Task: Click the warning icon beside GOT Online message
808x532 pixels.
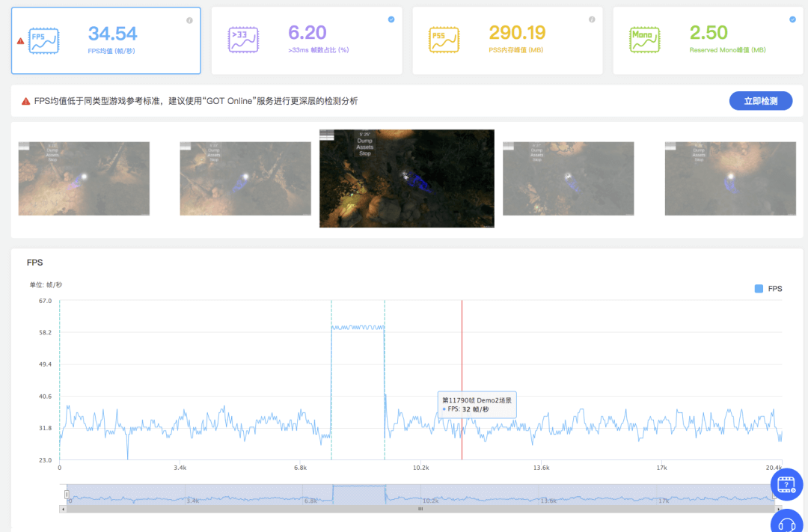Action: tap(25, 102)
